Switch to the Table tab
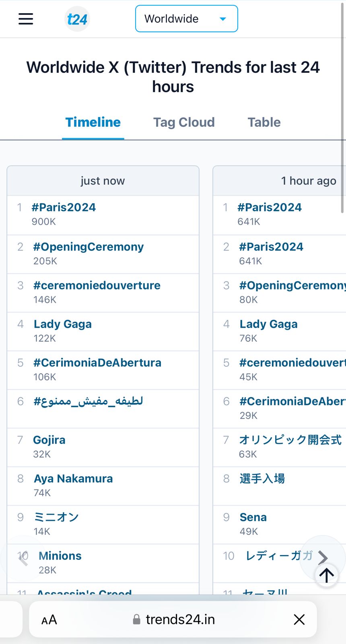346x644 pixels. tap(264, 122)
